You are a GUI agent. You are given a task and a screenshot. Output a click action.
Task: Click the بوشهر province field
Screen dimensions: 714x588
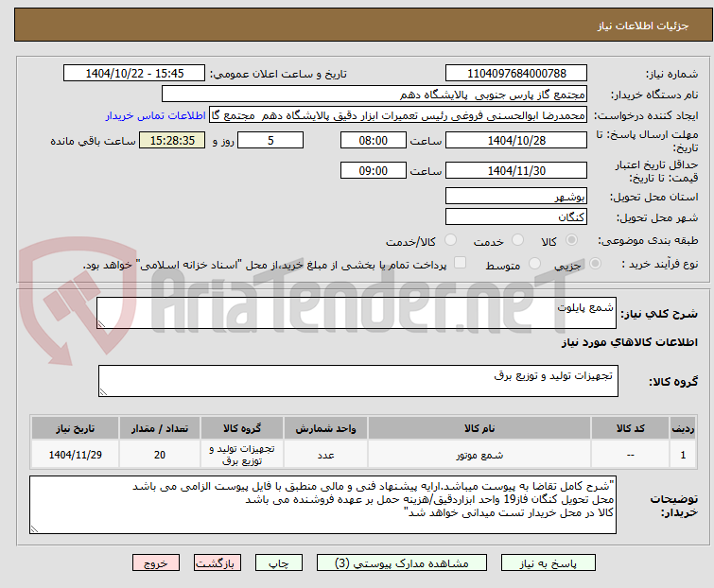click(x=516, y=196)
